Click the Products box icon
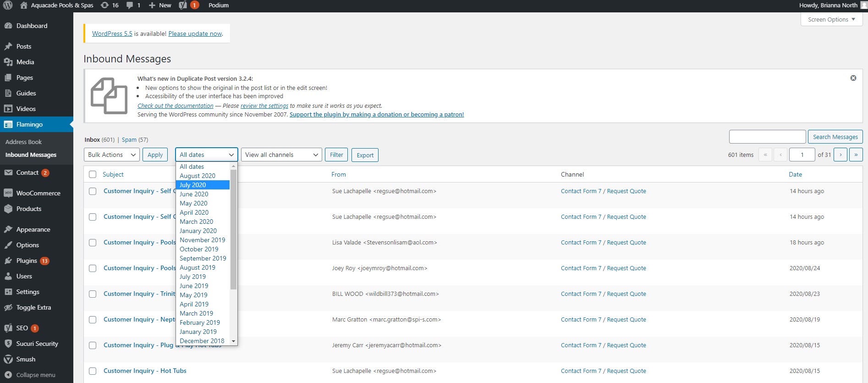Viewport: 868px width, 383px height. coord(8,209)
